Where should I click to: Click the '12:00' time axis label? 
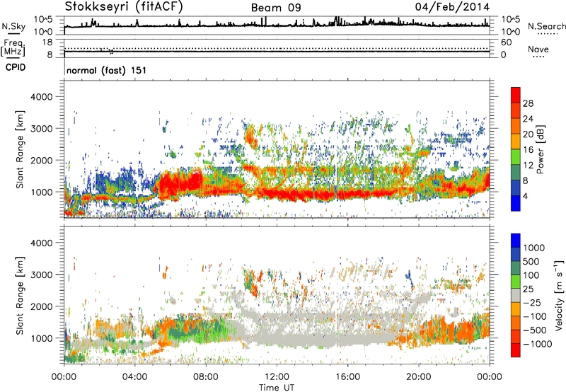pos(277,377)
